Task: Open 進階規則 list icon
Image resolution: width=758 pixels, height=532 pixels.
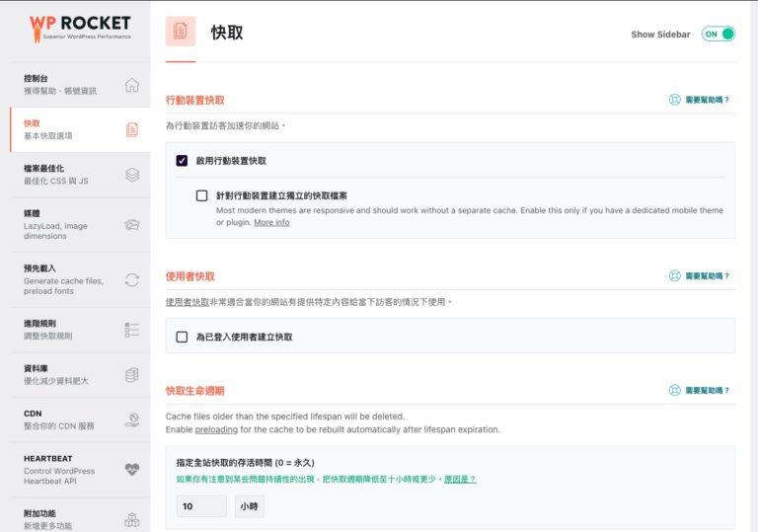Action: point(131,329)
